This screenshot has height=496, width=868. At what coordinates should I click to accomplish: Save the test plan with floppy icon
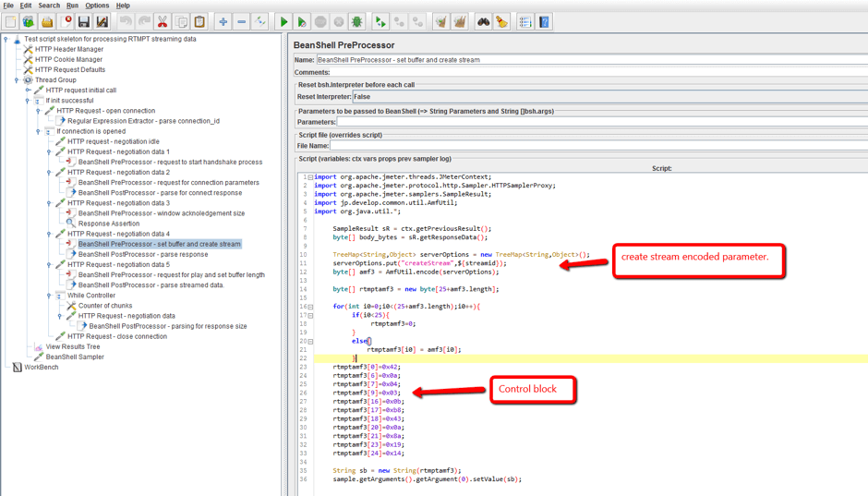[x=84, y=22]
